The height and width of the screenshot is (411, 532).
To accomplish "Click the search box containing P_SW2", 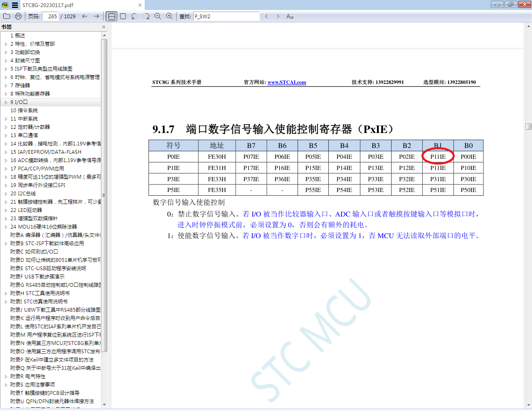I will (x=227, y=16).
